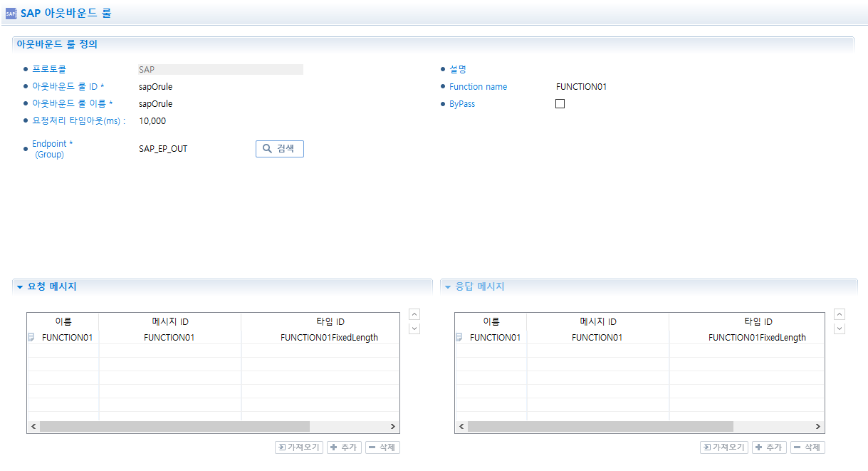This screenshot has width=868, height=471.
Task: Collapse the 요청 메시지 section
Action: coord(19,287)
